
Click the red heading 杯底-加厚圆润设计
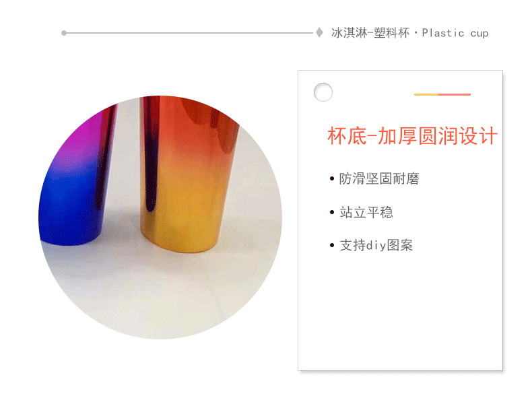coord(412,136)
